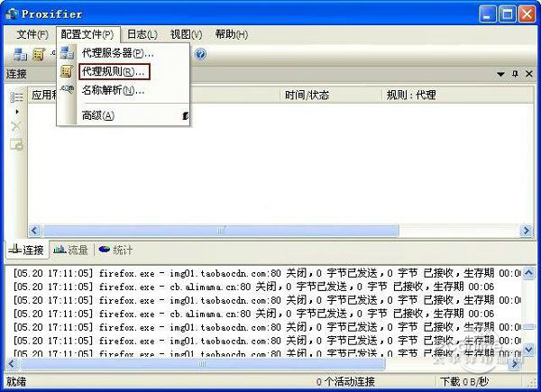Click log pane horizontal scrollbar thumb

tap(203, 364)
